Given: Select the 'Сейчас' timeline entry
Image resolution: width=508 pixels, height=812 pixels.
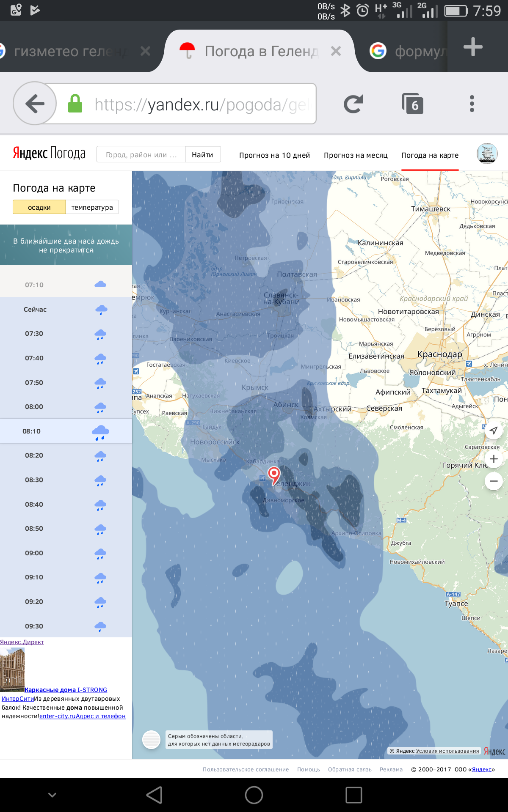Looking at the screenshot, I should tap(66, 309).
